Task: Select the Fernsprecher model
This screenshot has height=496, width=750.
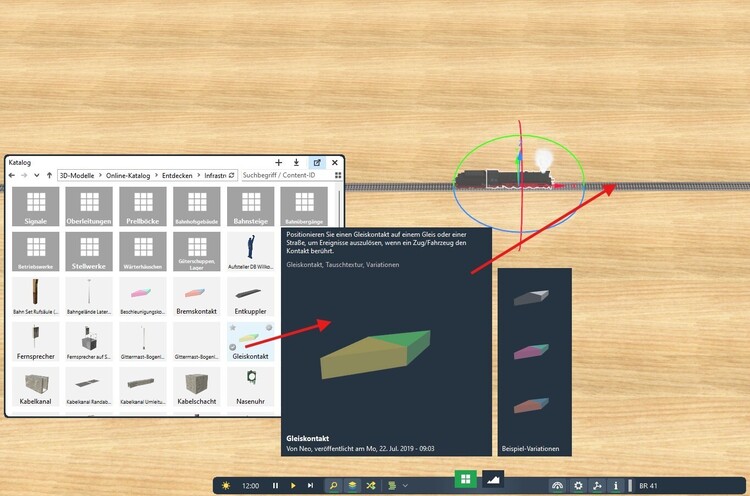Action: [x=35, y=342]
